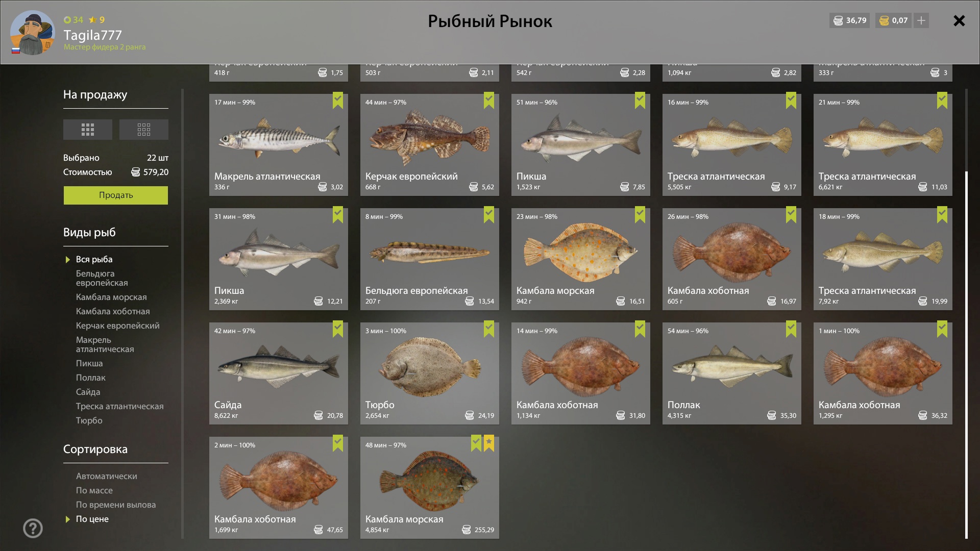Image resolution: width=980 pixels, height=551 pixels.
Task: Click the Продать button
Action: point(116,195)
